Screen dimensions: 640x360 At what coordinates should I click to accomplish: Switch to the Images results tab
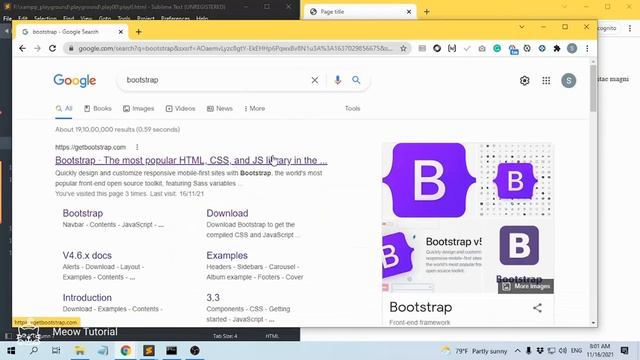pyautogui.click(x=138, y=109)
